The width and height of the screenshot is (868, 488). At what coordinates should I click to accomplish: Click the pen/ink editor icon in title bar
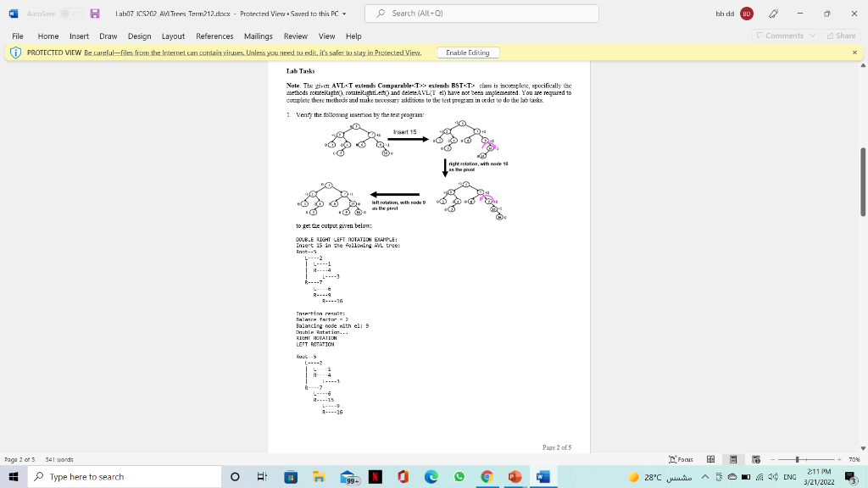775,13
